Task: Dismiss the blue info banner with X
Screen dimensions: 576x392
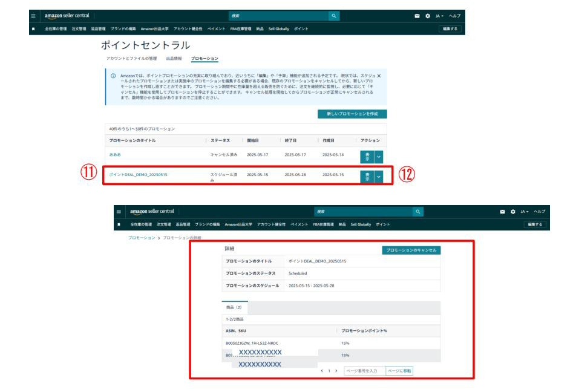Action: [379, 76]
